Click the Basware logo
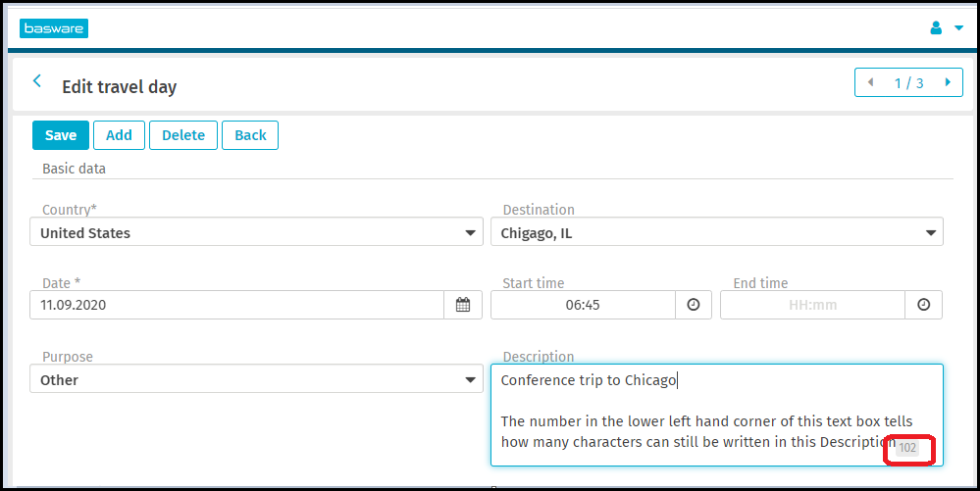This screenshot has height=491, width=980. pos(54,28)
